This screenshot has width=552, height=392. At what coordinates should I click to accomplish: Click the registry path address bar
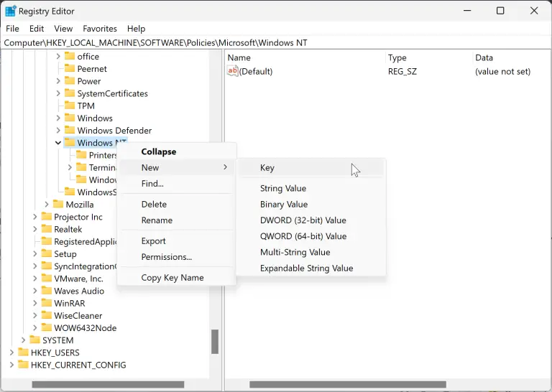(x=276, y=42)
